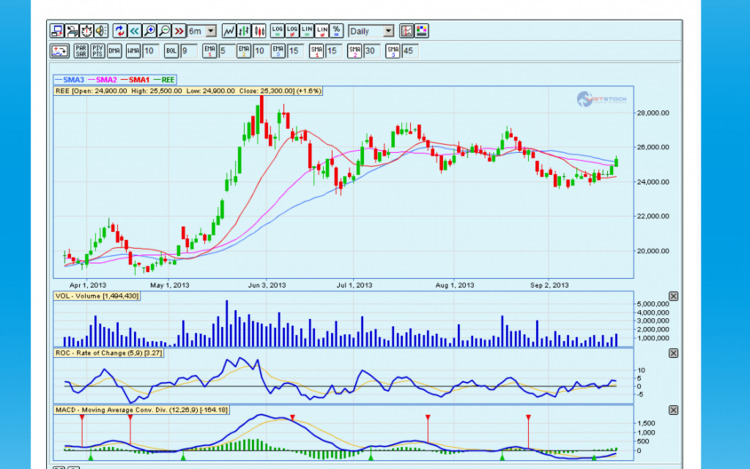Refresh the chart with blue-red arrows icon

click(x=120, y=31)
